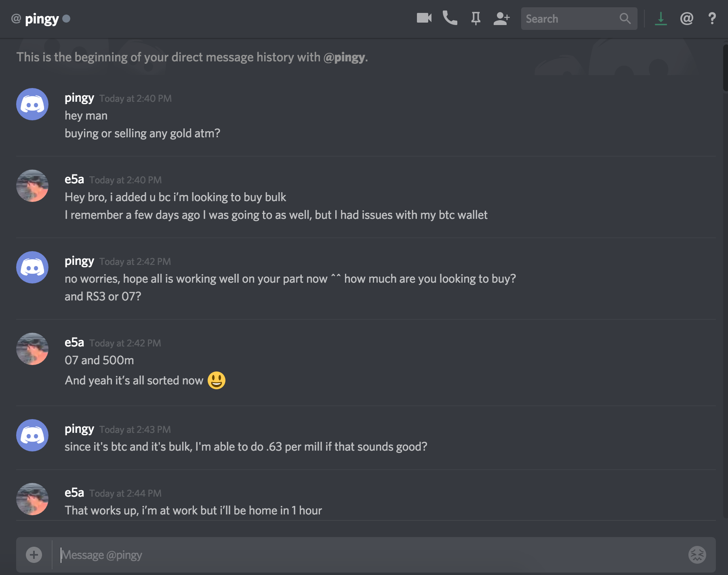Open recent mentions
The width and height of the screenshot is (728, 575).
pyautogui.click(x=686, y=18)
